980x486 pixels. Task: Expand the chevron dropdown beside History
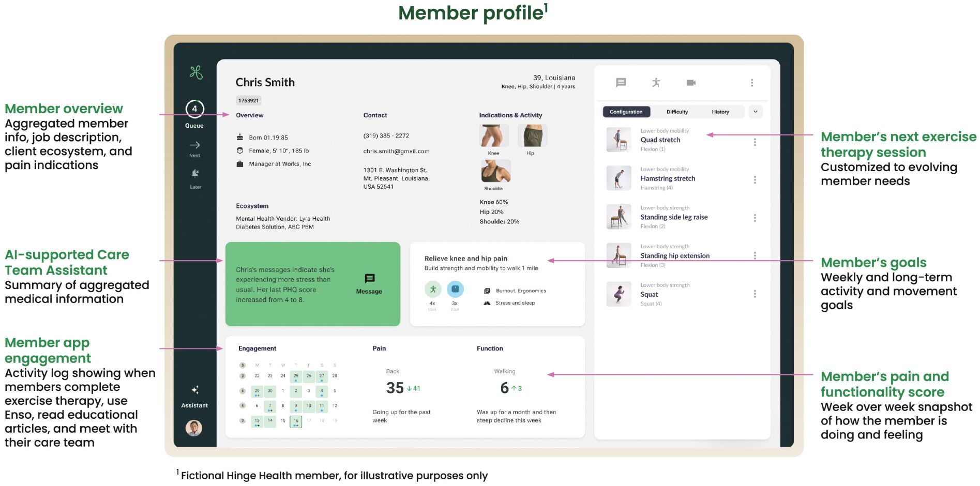click(756, 112)
